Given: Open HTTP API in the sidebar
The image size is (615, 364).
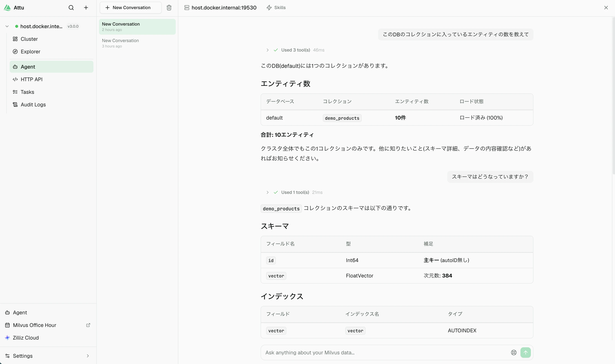Looking at the screenshot, I should pos(52,79).
